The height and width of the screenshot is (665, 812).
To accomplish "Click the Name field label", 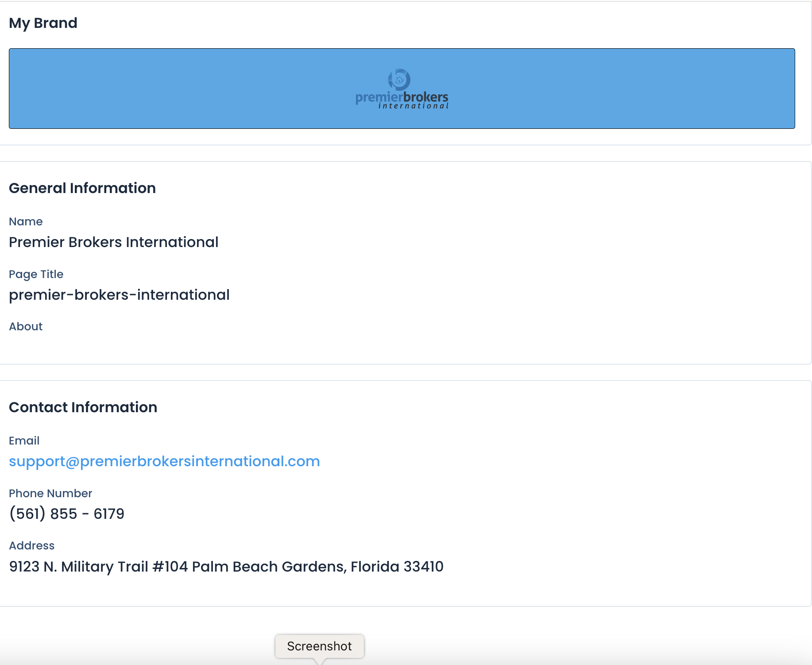I will point(26,221).
